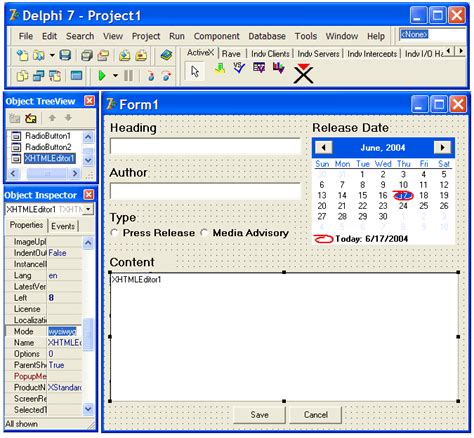This screenshot has width=474, height=438.
Task: Click the Pause program icon
Action: pos(128,76)
